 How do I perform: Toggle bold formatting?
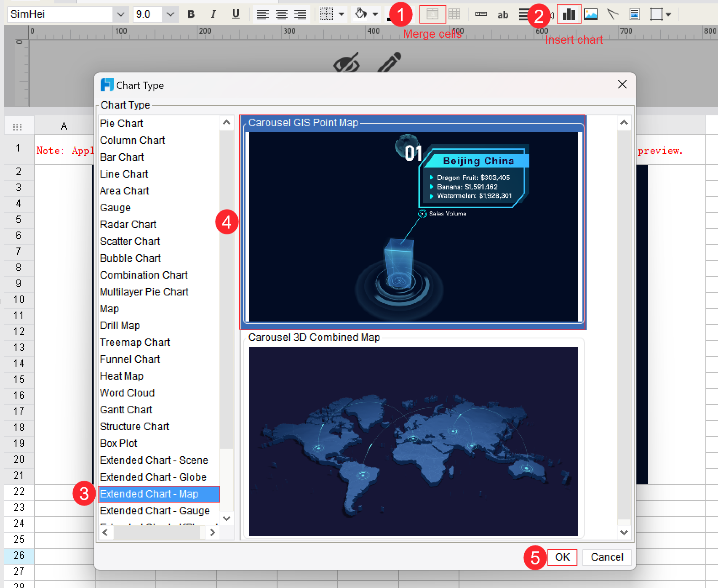click(191, 14)
